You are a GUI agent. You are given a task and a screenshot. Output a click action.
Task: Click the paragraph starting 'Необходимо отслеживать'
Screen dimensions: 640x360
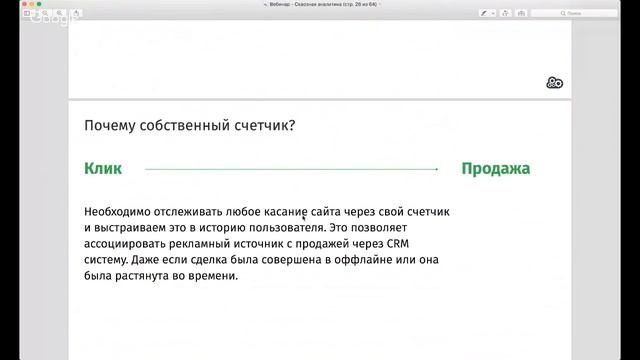[267, 244]
